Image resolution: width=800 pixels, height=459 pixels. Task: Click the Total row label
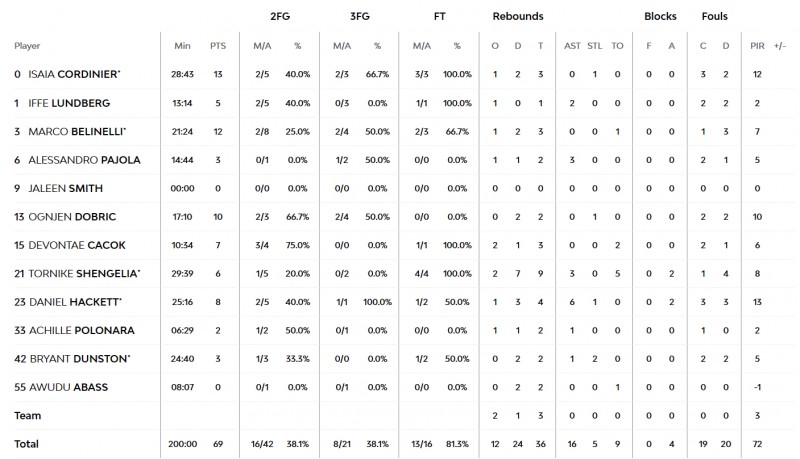coord(26,443)
